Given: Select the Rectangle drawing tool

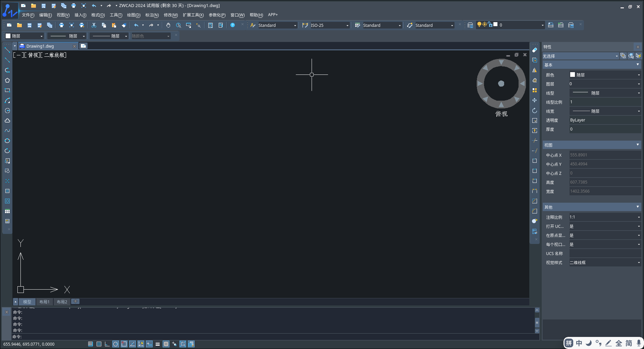Looking at the screenshot, I should pyautogui.click(x=7, y=90).
